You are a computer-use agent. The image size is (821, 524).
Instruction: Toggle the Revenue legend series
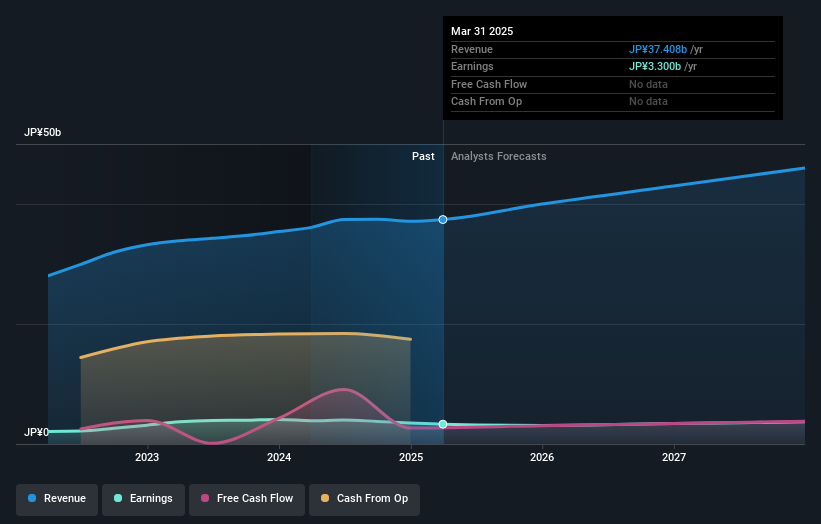57,499
